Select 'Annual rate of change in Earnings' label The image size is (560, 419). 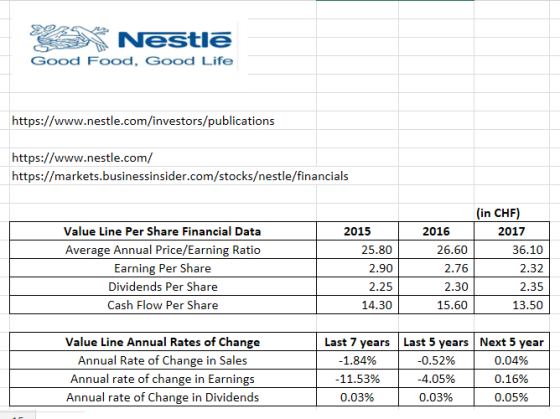click(163, 379)
